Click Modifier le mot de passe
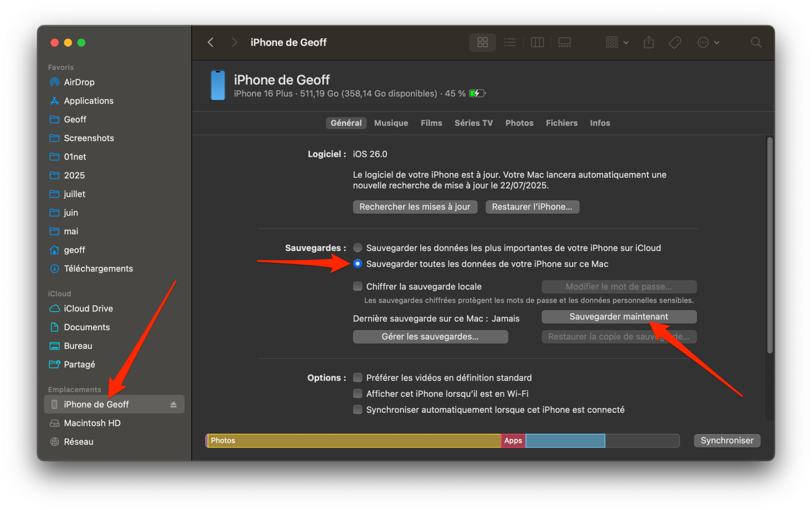Screen dimensions: 812x510 [x=619, y=286]
